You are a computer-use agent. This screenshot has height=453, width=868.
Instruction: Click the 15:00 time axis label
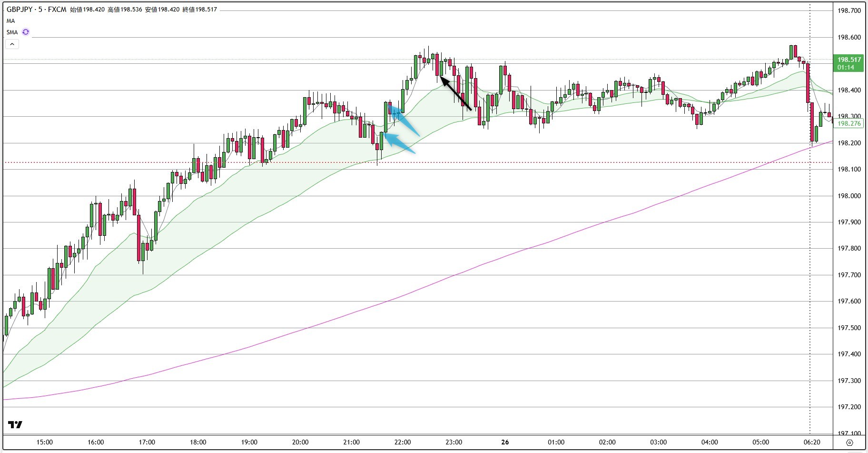[x=45, y=442]
